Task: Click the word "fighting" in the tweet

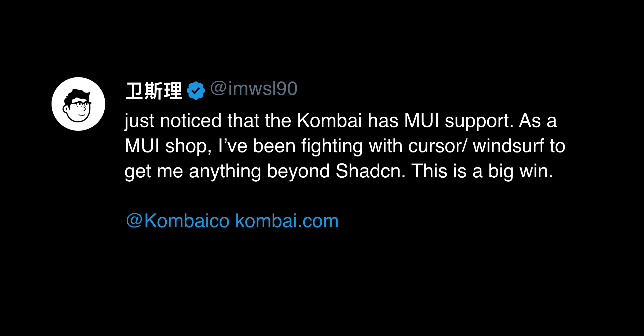Action: click(x=332, y=146)
